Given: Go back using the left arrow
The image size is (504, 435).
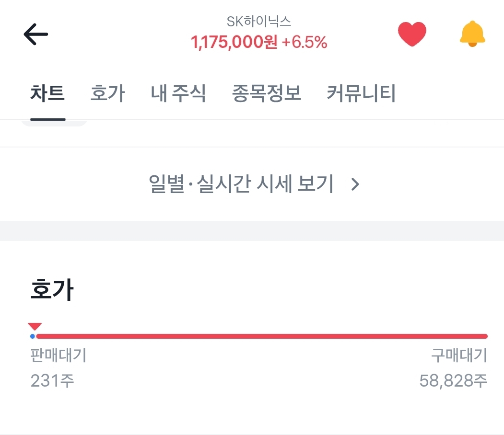Looking at the screenshot, I should [36, 34].
